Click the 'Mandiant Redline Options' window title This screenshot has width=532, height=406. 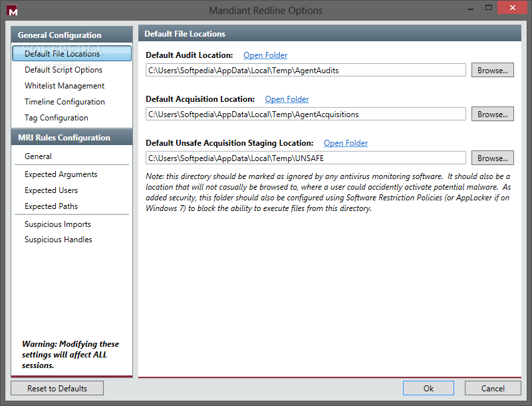click(x=265, y=11)
